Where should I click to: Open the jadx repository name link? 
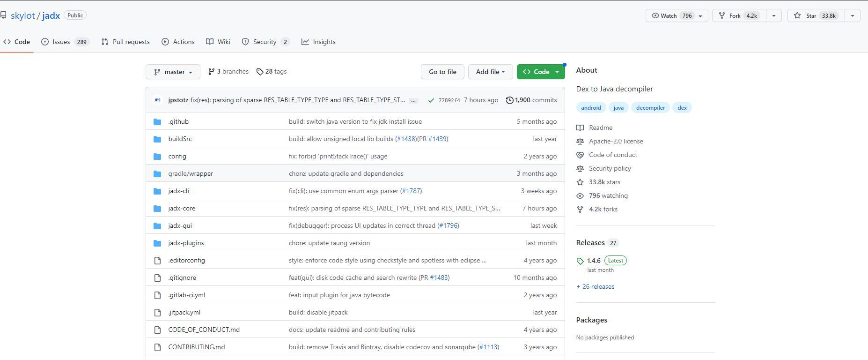point(51,15)
